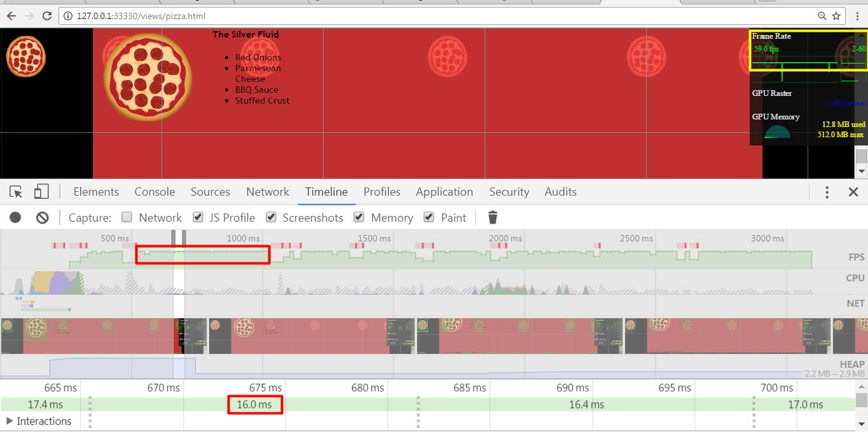This screenshot has height=432, width=868.
Task: Click the address bar URL field
Action: click(x=439, y=16)
